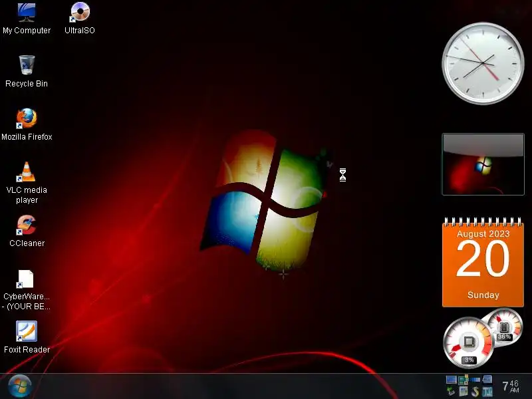This screenshot has width=532, height=399.
Task: Click the blue bar tray icon
Action: (x=475, y=380)
